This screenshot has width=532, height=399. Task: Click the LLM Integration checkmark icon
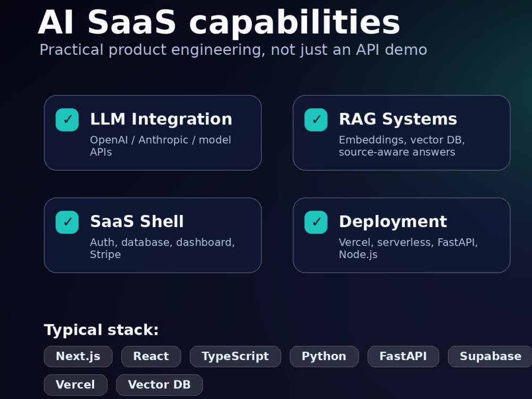point(67,120)
